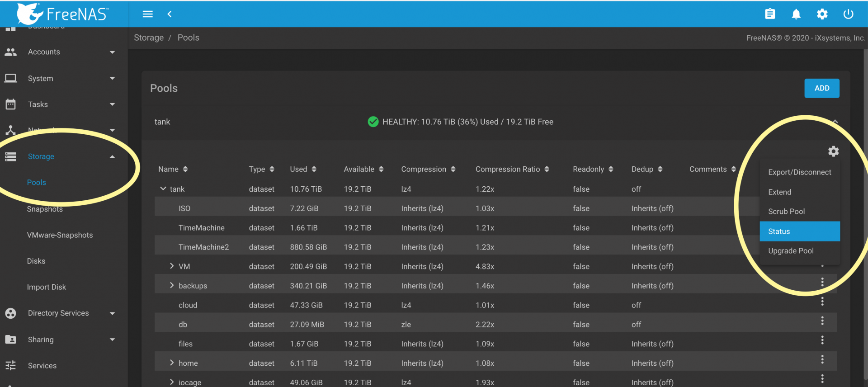Select Upgrade Pool option

point(800,251)
